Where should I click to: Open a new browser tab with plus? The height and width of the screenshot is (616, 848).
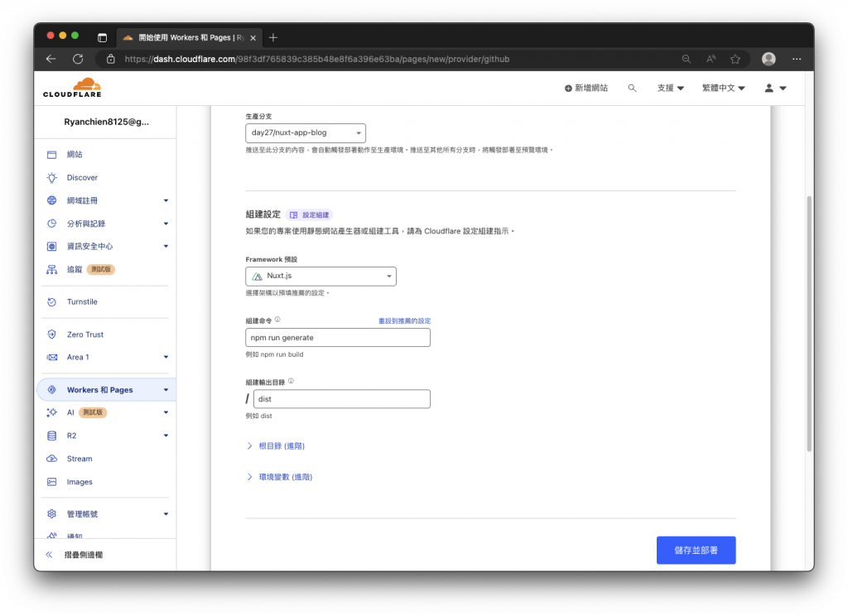point(273,37)
